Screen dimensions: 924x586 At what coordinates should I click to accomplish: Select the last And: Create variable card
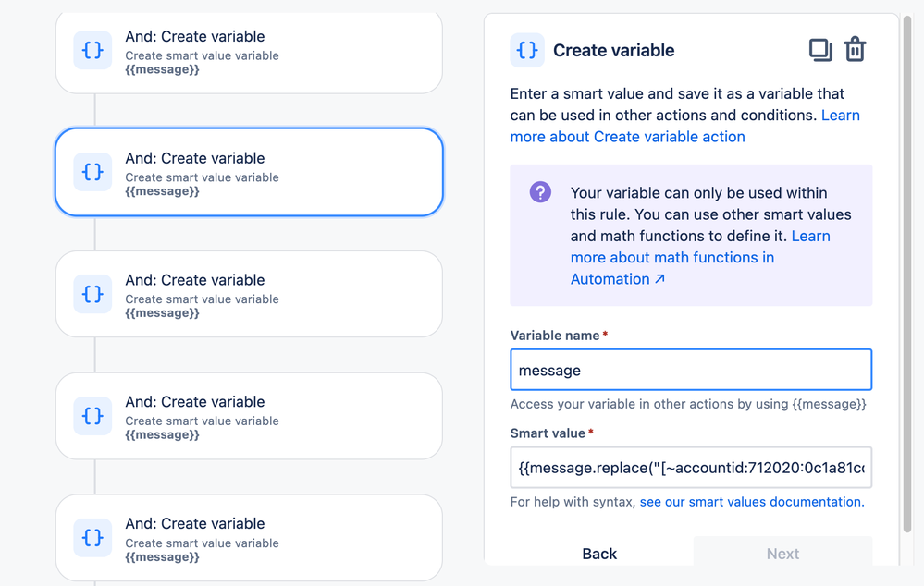click(249, 538)
